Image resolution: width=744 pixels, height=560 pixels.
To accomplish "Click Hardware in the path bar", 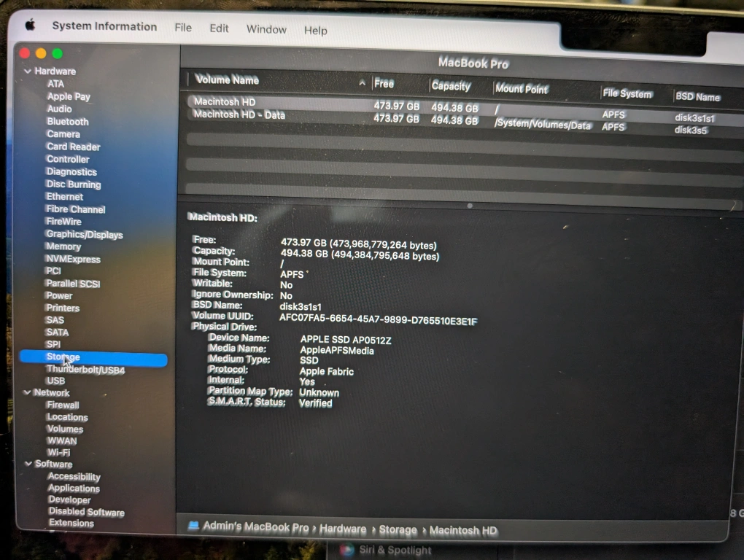I will tap(343, 529).
